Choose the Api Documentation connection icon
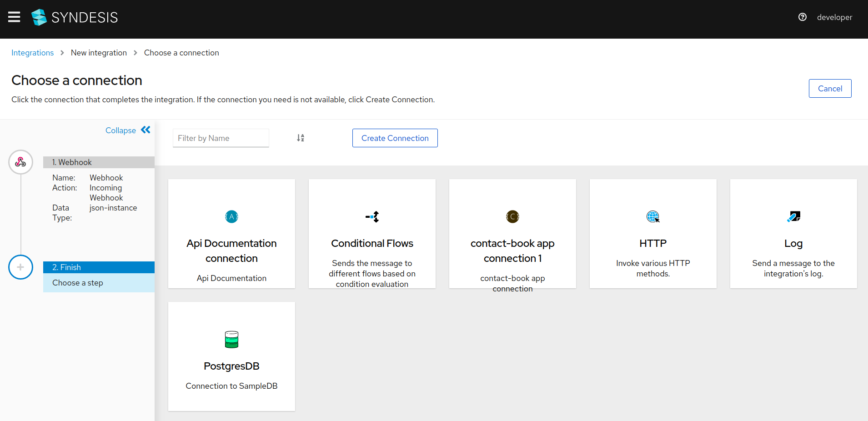 pos(231,217)
